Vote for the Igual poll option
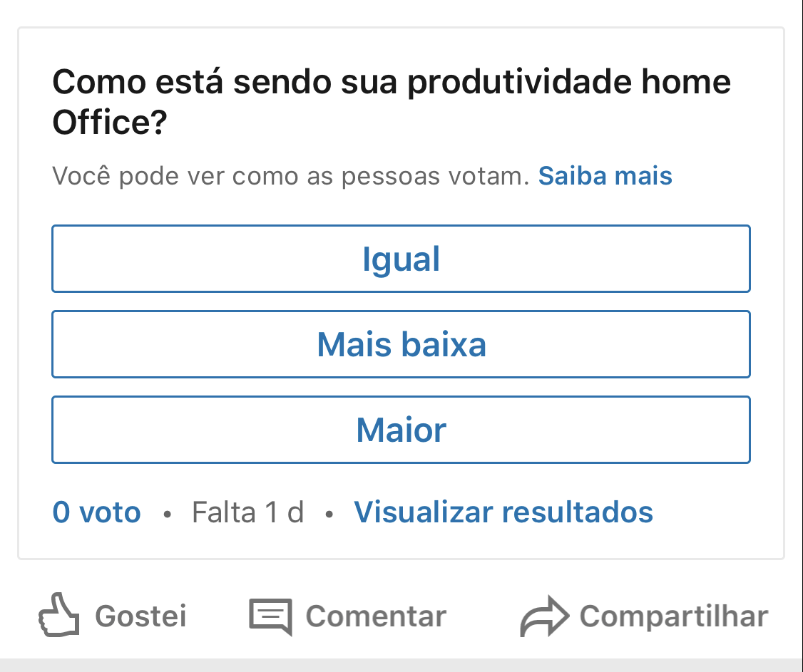Screen dimensions: 803x672 pyautogui.click(x=401, y=259)
